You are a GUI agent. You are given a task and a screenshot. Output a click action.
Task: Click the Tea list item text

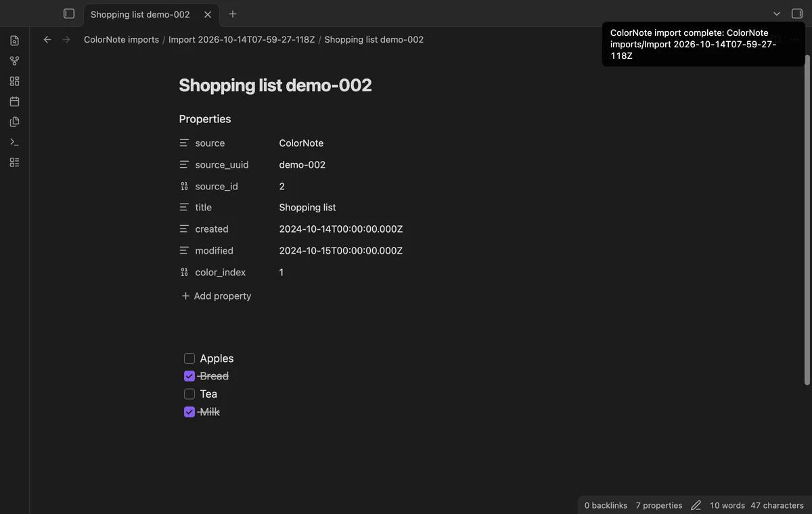pos(208,394)
